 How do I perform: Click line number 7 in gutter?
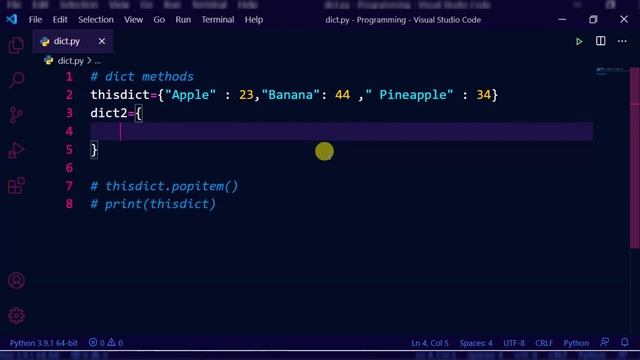(69, 186)
